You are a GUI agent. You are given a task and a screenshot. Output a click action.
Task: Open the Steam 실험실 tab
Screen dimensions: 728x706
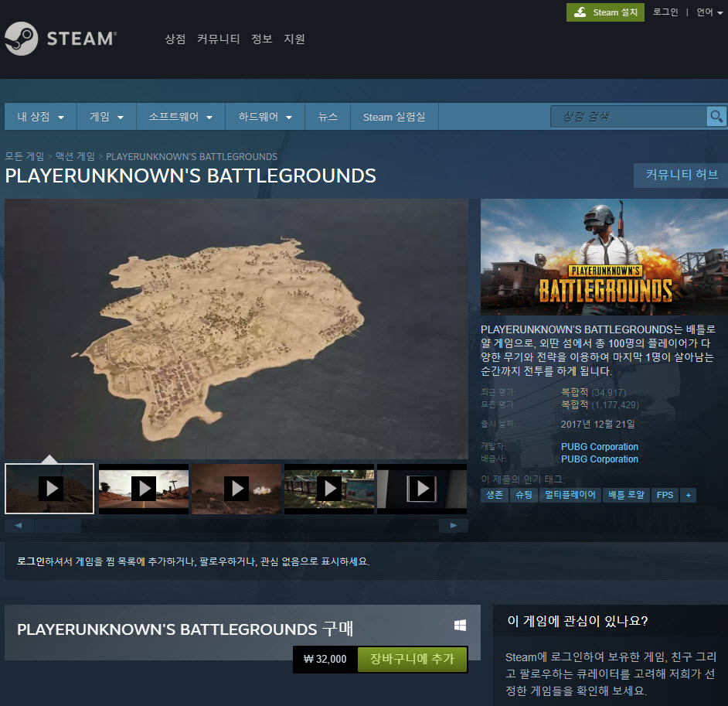click(394, 117)
